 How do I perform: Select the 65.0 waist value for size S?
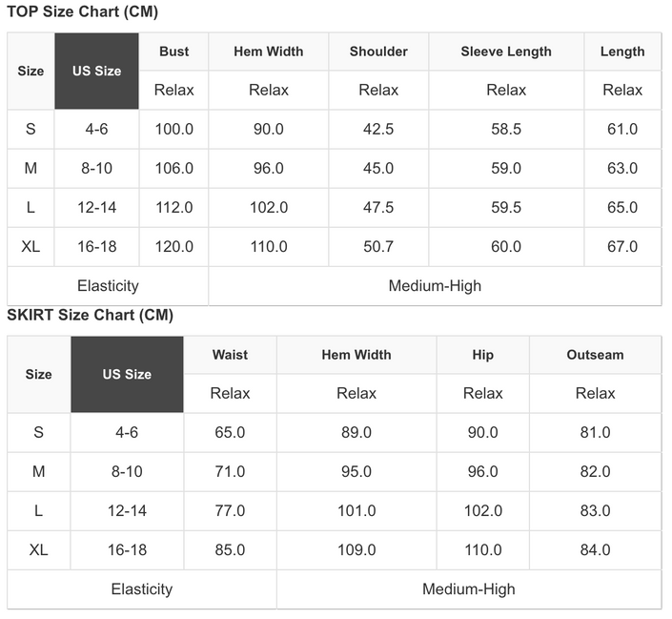pos(230,433)
